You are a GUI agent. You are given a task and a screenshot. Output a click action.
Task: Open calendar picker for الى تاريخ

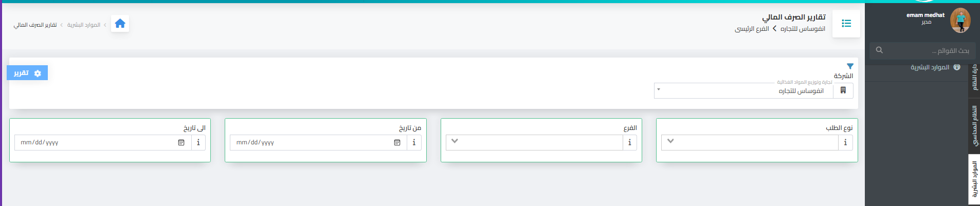tap(181, 142)
